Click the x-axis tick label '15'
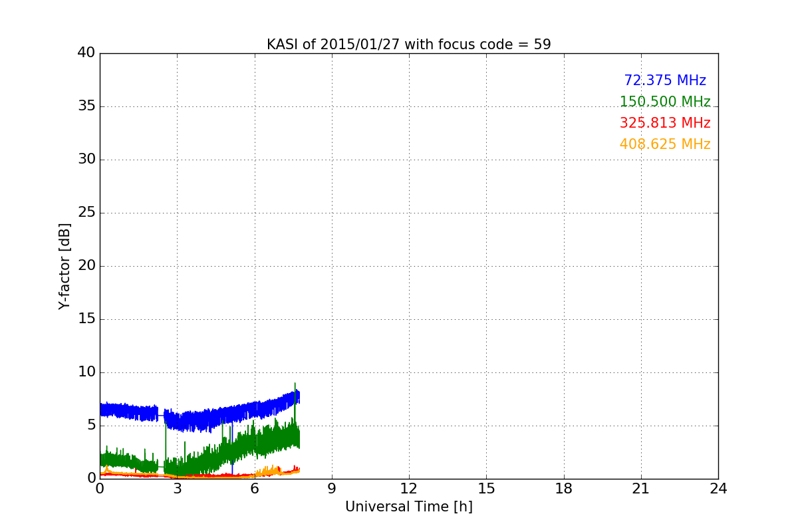Image resolution: width=798 pixels, height=532 pixels. 486,489
